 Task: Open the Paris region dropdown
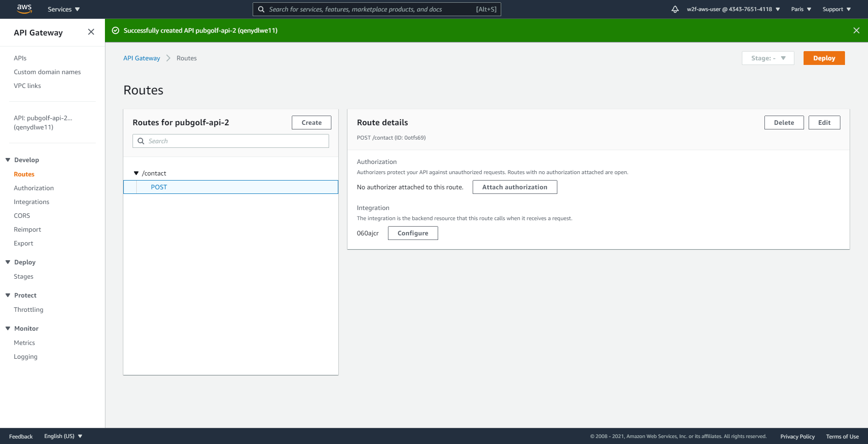tap(801, 9)
